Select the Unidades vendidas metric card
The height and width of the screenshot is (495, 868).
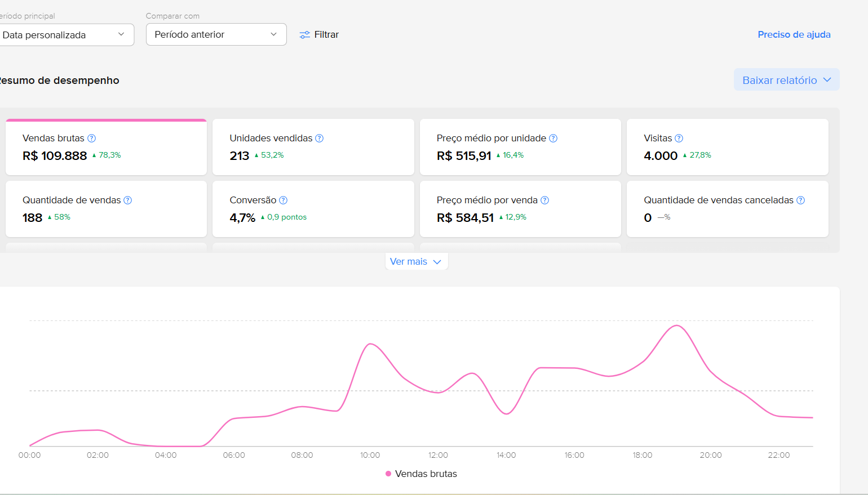pyautogui.click(x=313, y=148)
